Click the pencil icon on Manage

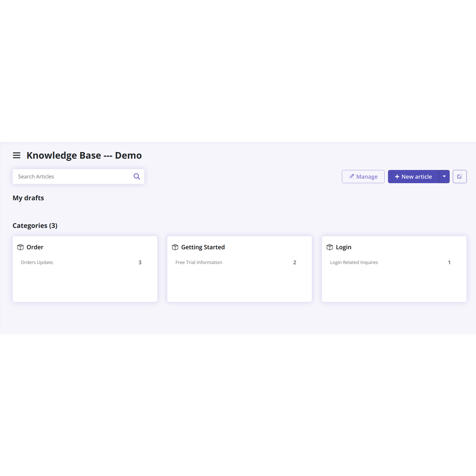coord(351,176)
